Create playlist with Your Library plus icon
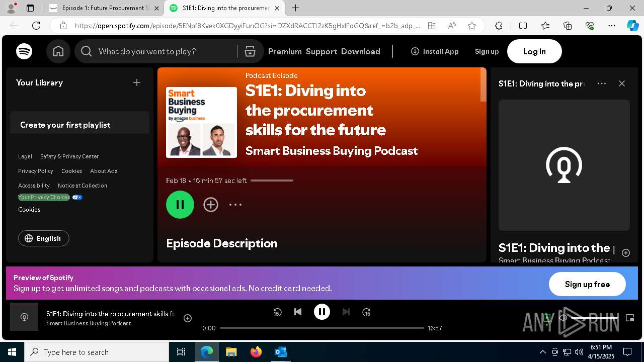The width and height of the screenshot is (644, 362). (x=137, y=82)
